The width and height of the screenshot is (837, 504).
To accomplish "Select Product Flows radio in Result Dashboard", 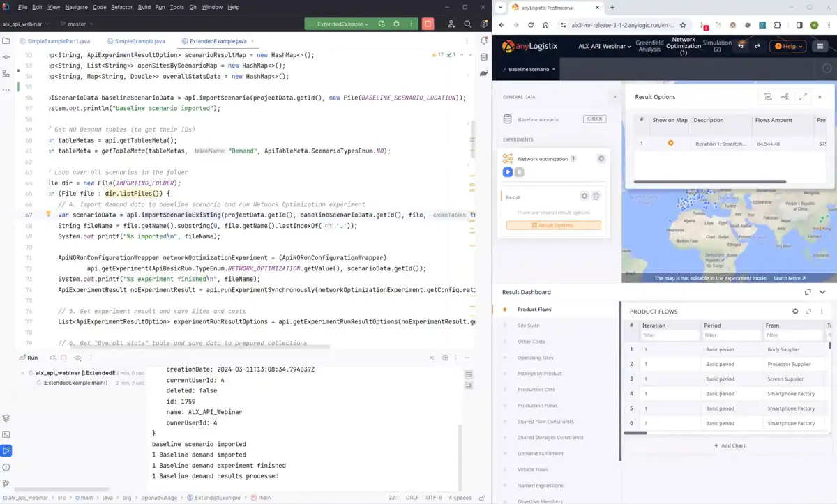I will pyautogui.click(x=504, y=310).
